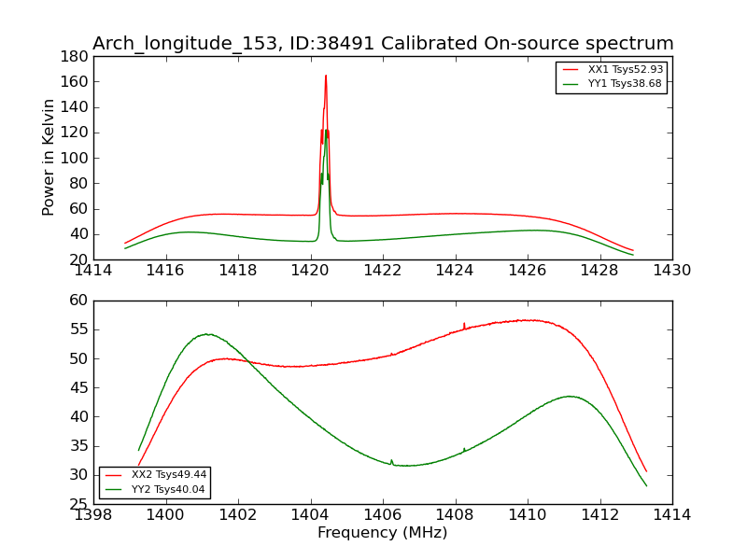Screen dimensions: 747x560
Task: Click the 1404 tick label on lower plot
Action: [310, 515]
